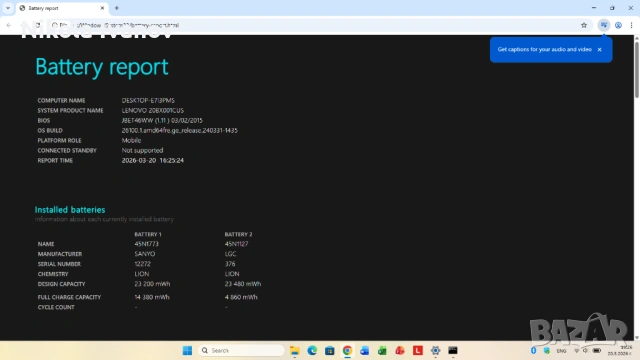Open the Command Prompt taskbar icon
Screen dimensions: 640x360
(x=453, y=351)
